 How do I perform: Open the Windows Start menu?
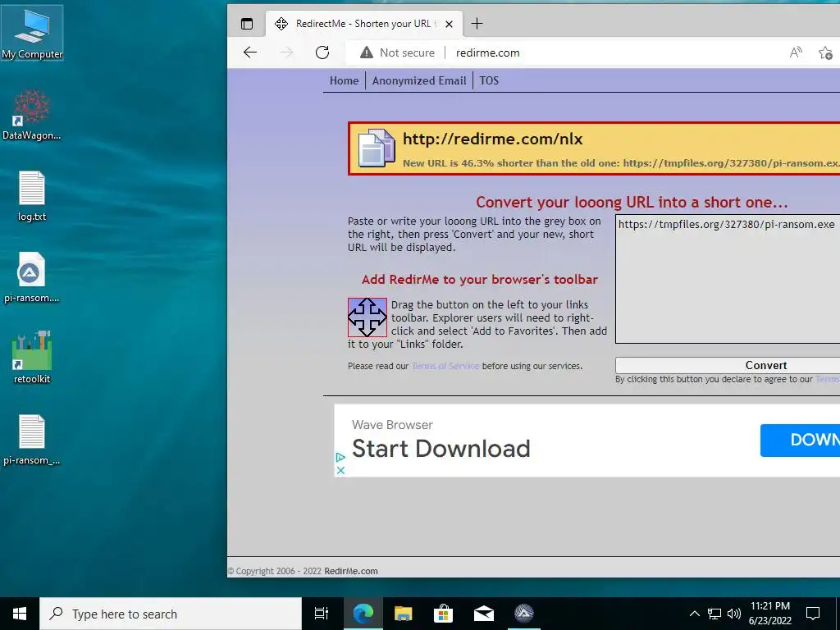tap(20, 614)
